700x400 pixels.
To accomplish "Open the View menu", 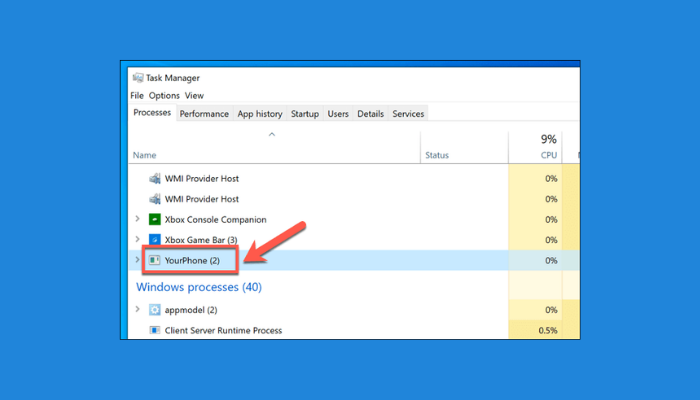I will pos(194,96).
